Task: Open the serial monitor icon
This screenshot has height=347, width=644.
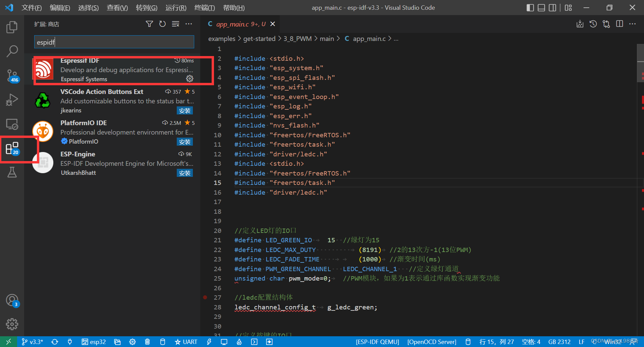Action: [224, 342]
